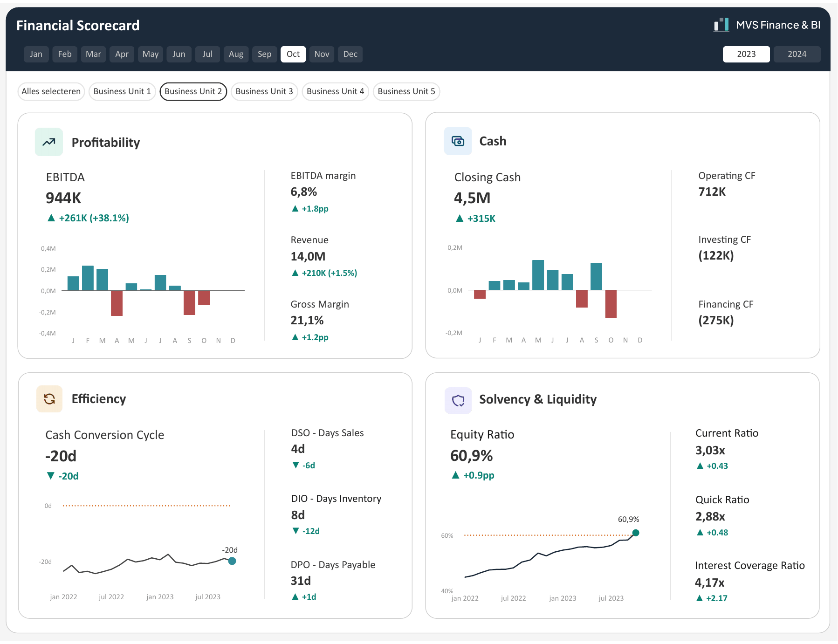Filter by Business Unit 1
This screenshot has width=838, height=644.
(x=122, y=91)
